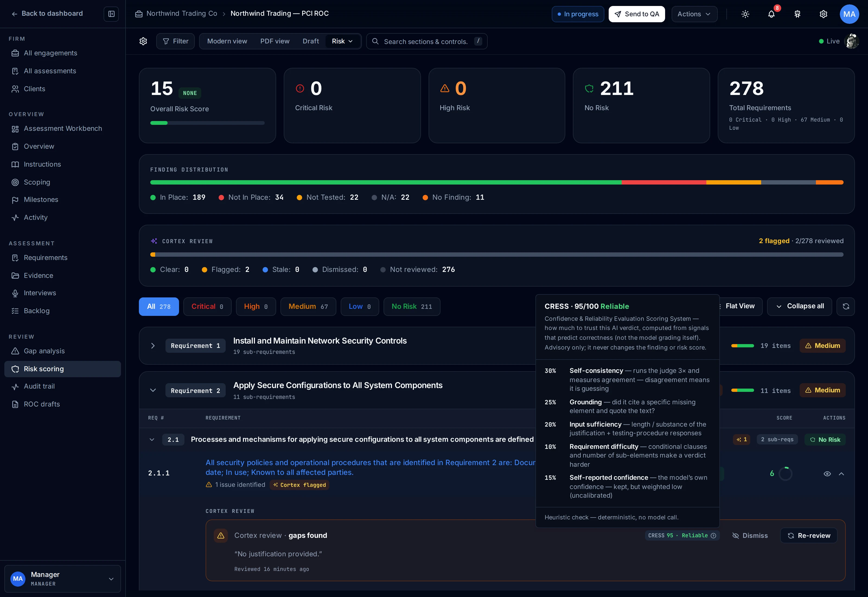Toggle visibility eye icon for row 2.1.1
This screenshot has height=597, width=868.
[x=827, y=474]
